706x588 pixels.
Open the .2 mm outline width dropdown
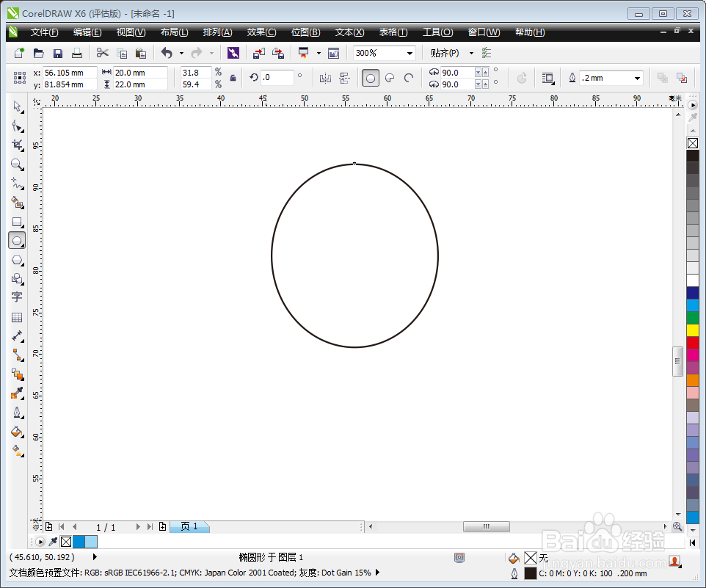click(x=637, y=78)
